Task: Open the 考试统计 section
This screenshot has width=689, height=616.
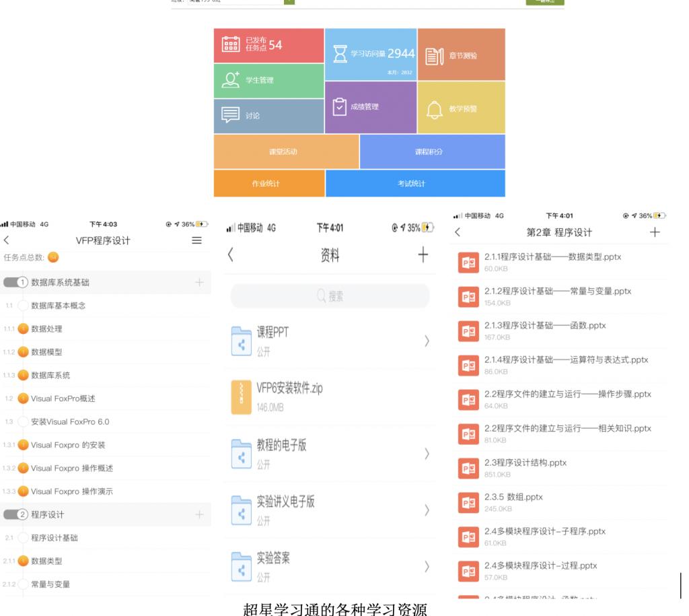Action: pos(414,184)
